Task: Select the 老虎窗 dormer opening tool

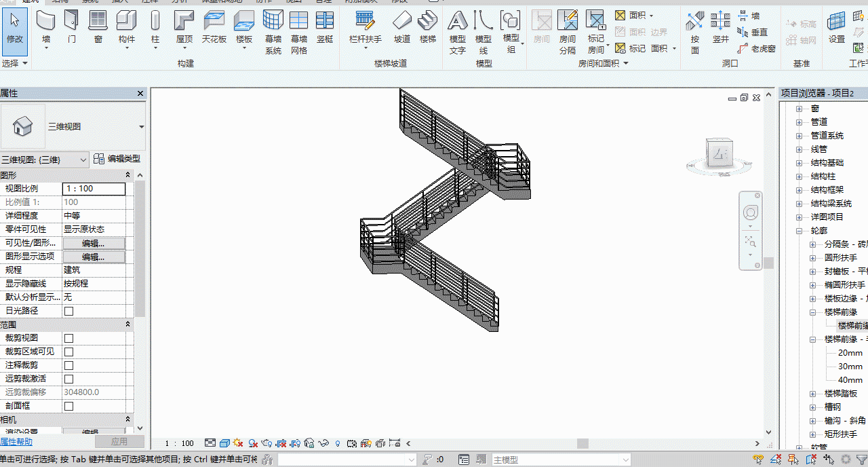Action: (x=756, y=49)
